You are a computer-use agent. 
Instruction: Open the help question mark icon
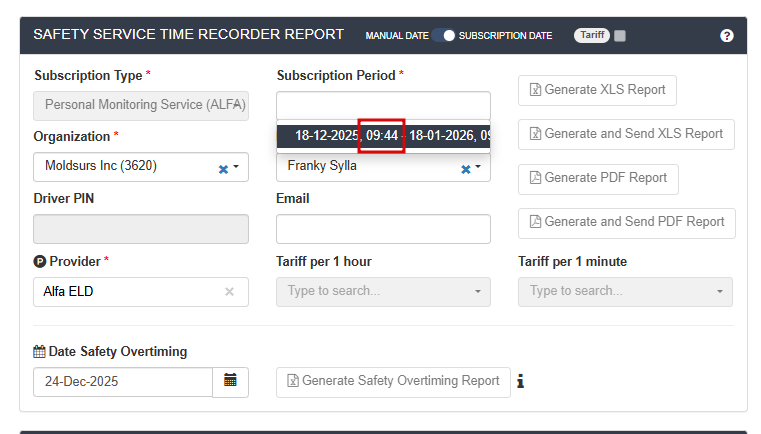727,35
